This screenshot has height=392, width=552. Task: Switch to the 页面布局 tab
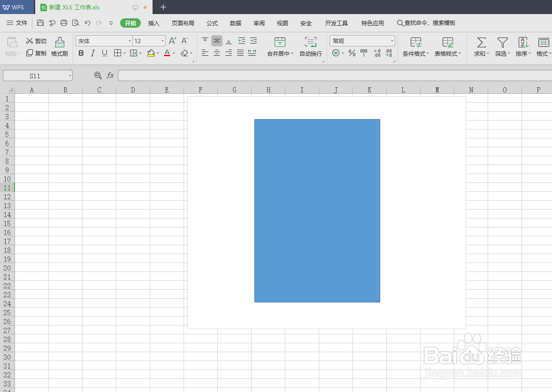point(183,23)
